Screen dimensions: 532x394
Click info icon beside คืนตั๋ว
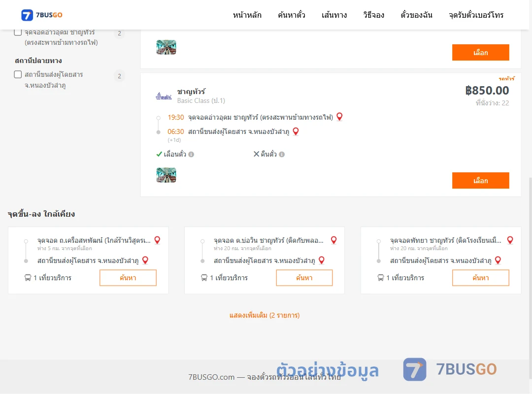tap(282, 155)
